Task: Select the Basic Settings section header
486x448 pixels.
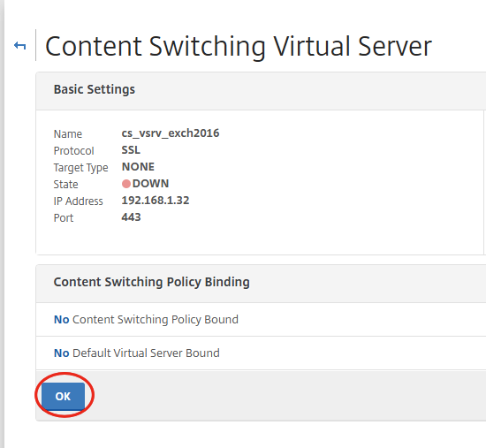Action: [95, 89]
